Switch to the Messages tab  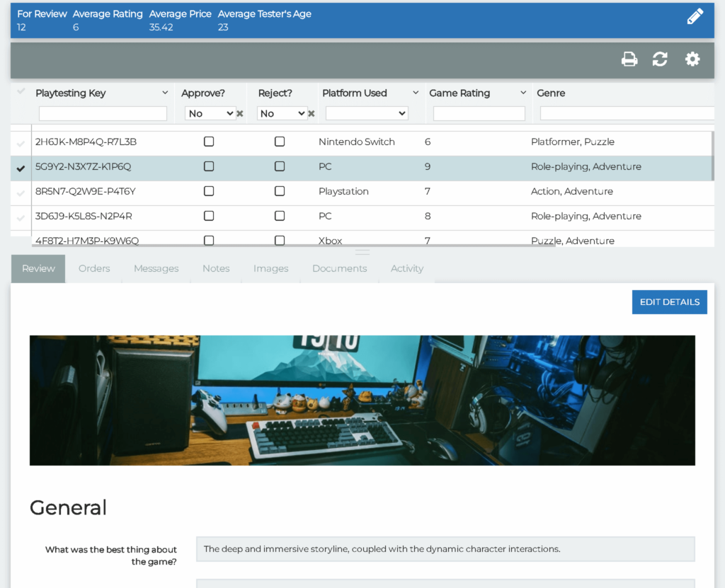(156, 269)
